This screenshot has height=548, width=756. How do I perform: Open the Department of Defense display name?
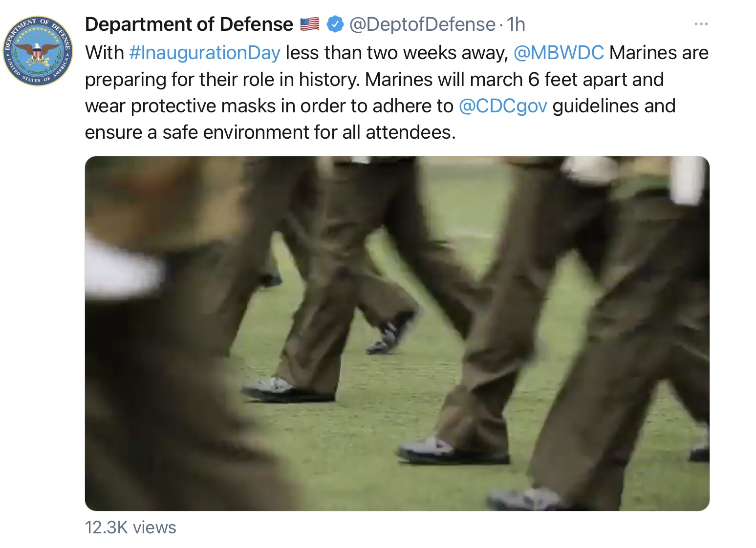[x=189, y=24]
